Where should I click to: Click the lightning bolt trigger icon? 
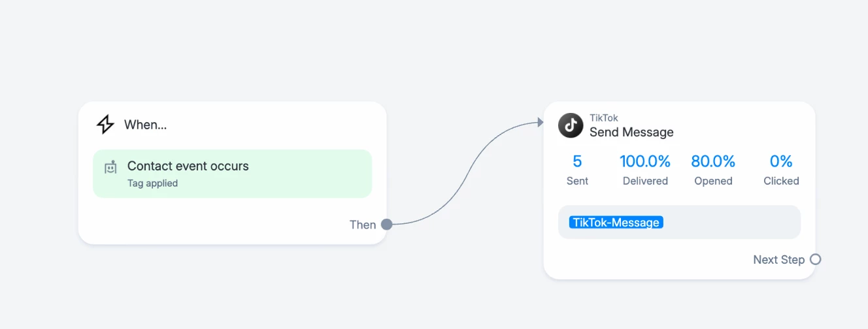pyautogui.click(x=105, y=124)
